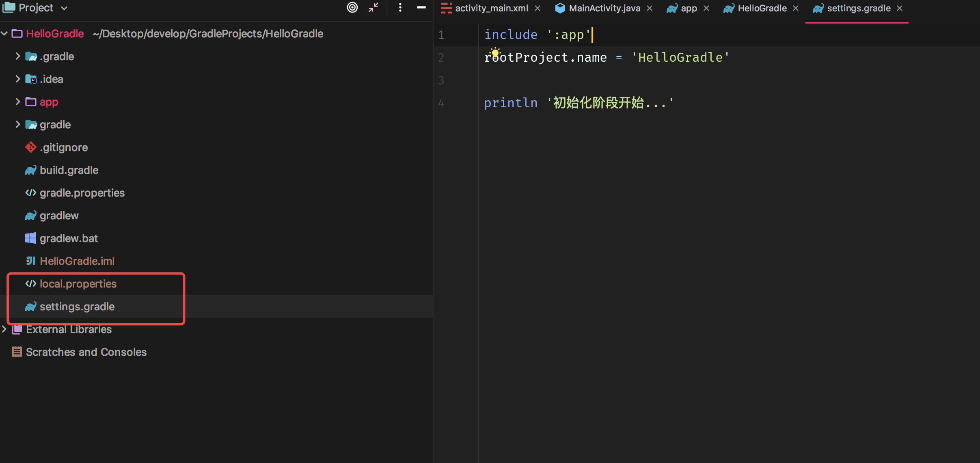Open the Project panel options menu (three dots)
This screenshot has height=463, width=980.
click(400, 7)
